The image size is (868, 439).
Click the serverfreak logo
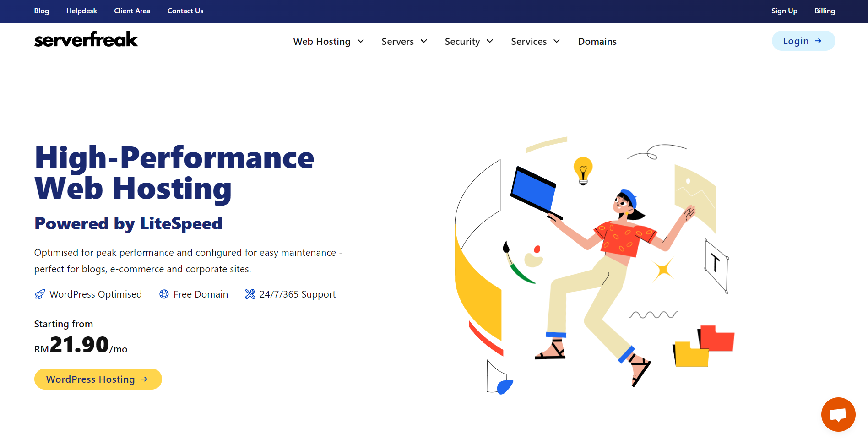click(86, 40)
